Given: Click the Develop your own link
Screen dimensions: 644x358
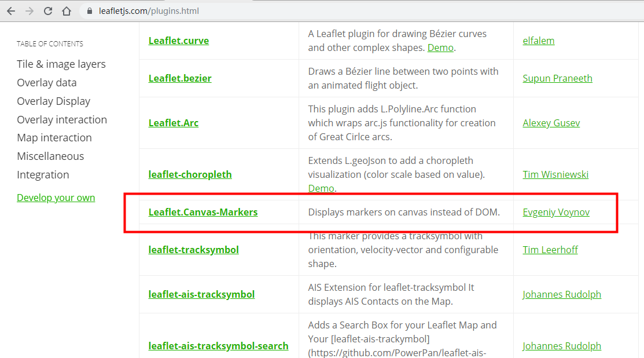Looking at the screenshot, I should coord(56,198).
